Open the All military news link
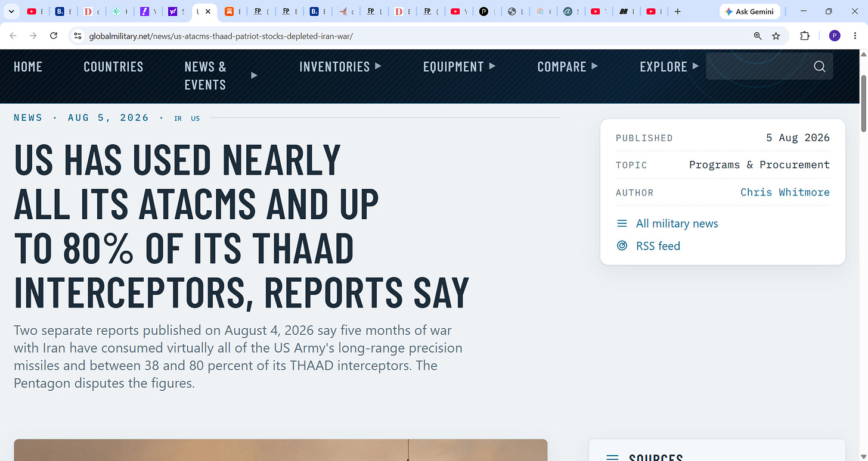Image resolution: width=868 pixels, height=461 pixels. [677, 223]
